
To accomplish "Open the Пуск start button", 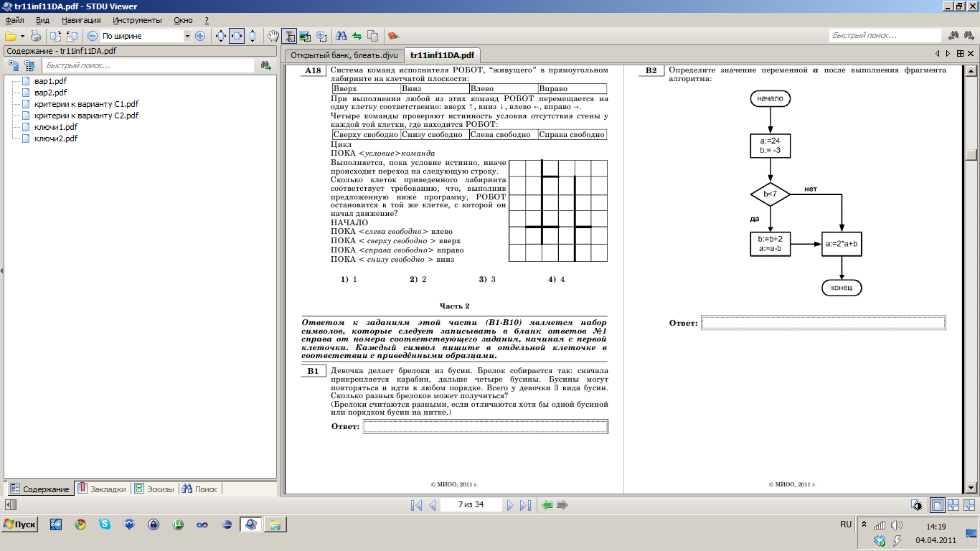I will [x=20, y=524].
